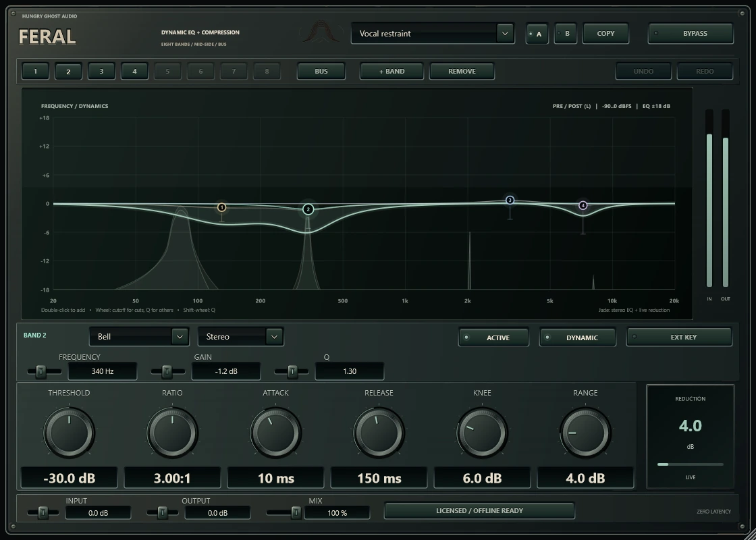Select band 3 node on EQ graph
756x540 pixels.
pyautogui.click(x=510, y=200)
